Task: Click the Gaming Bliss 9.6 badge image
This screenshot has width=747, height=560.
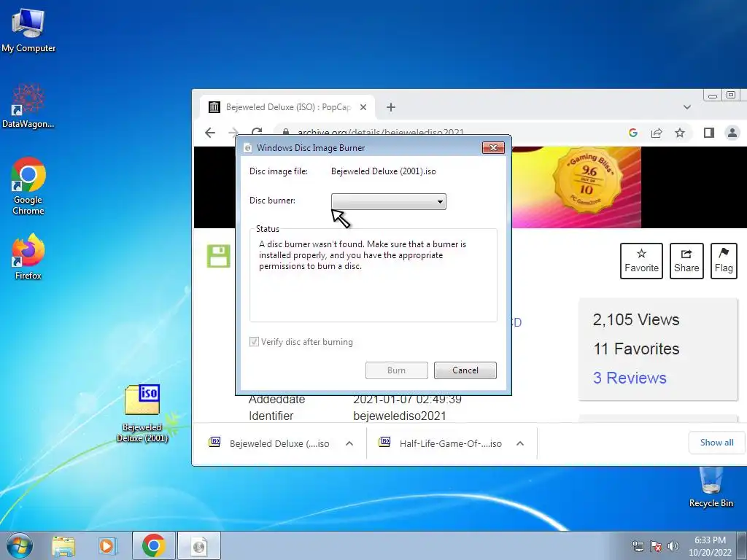Action: 588,181
